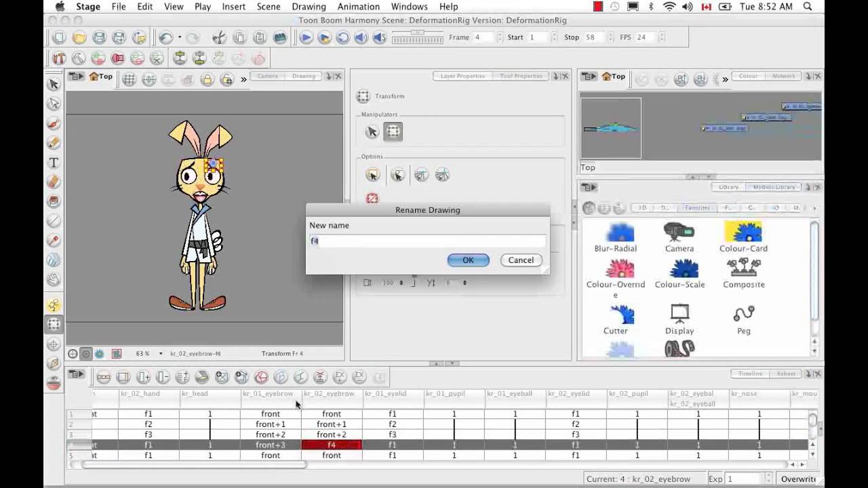Switch to the Timeline tab
This screenshot has width=868, height=488.
click(x=750, y=373)
